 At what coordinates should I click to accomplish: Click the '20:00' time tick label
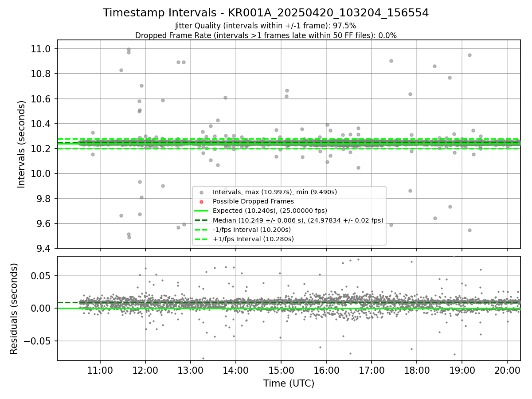coord(507,370)
